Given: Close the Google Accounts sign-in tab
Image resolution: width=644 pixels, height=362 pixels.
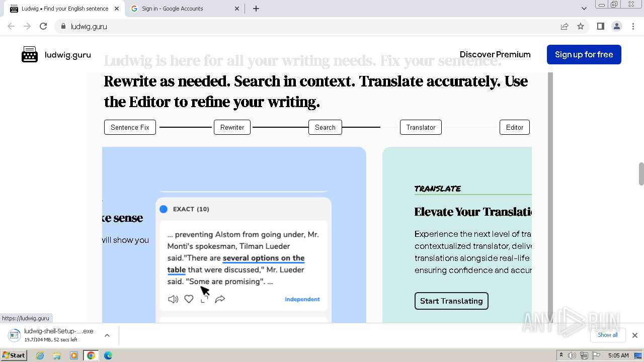Looking at the screenshot, I should click(237, 9).
